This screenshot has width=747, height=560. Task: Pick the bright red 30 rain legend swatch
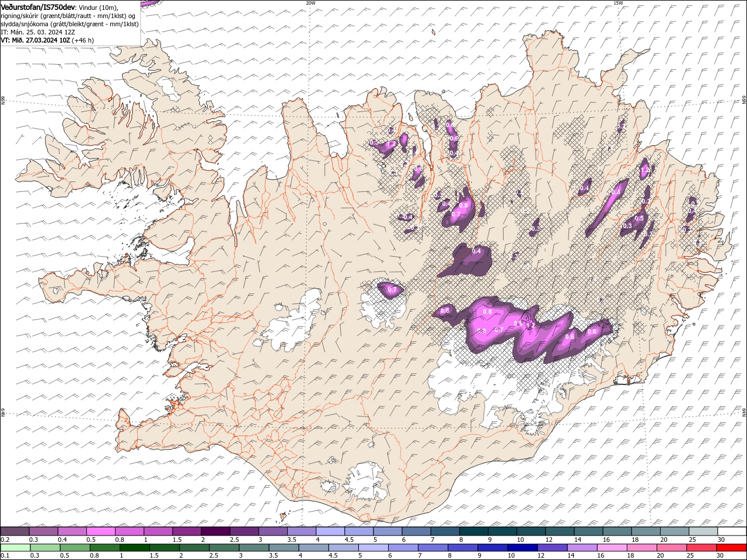[x=731, y=548]
